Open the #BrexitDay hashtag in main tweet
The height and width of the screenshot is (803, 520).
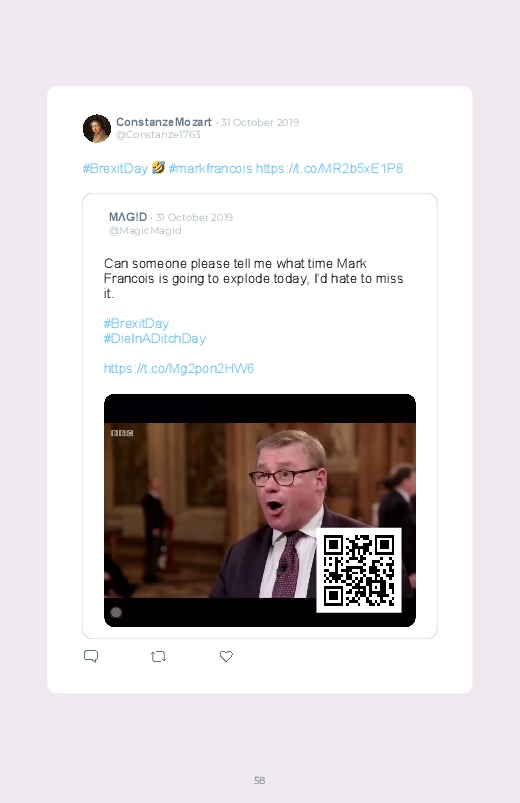[115, 168]
